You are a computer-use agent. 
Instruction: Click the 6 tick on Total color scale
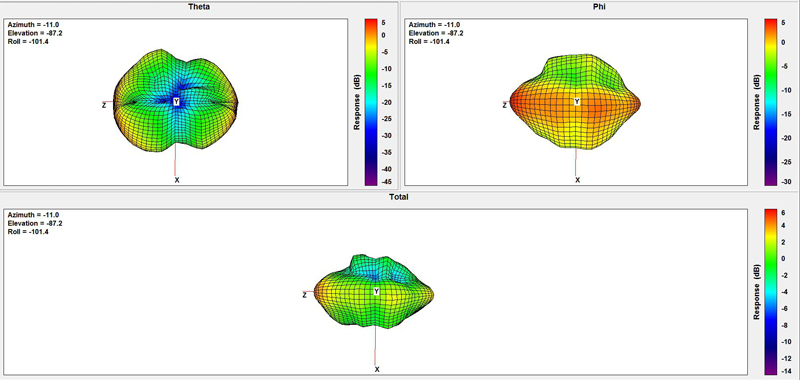point(784,212)
